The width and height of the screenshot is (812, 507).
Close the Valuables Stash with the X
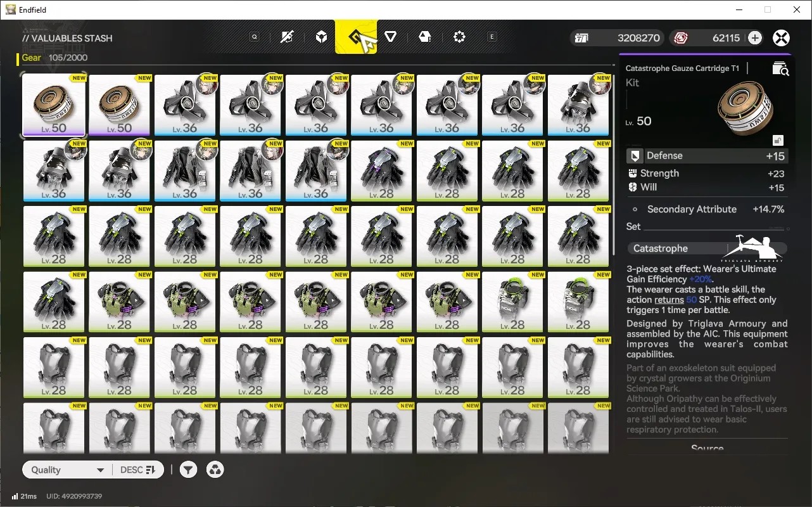click(x=782, y=38)
